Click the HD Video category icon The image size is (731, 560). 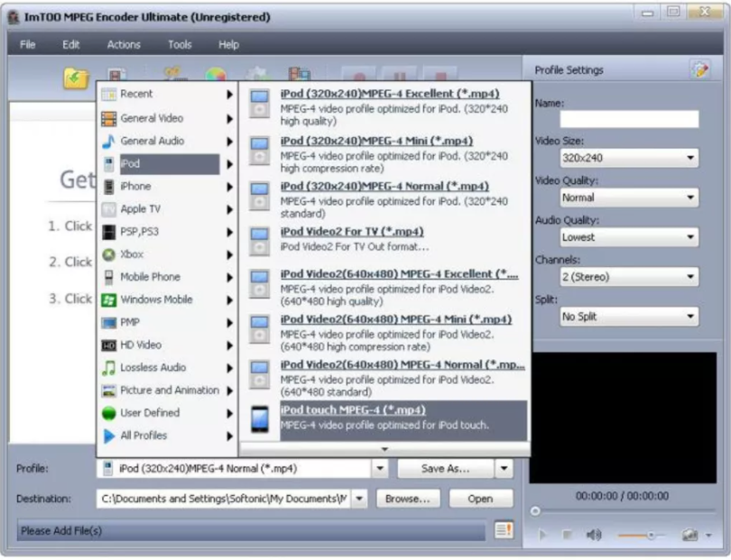pyautogui.click(x=108, y=345)
